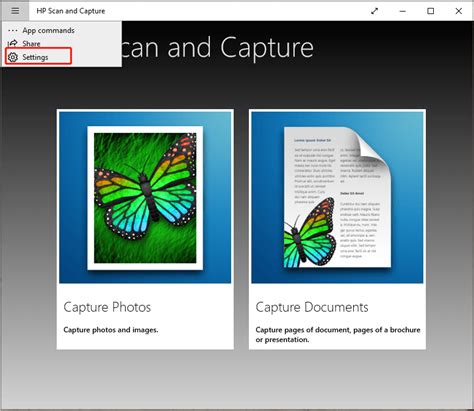Click the small butterfly on the document page

click(x=310, y=233)
